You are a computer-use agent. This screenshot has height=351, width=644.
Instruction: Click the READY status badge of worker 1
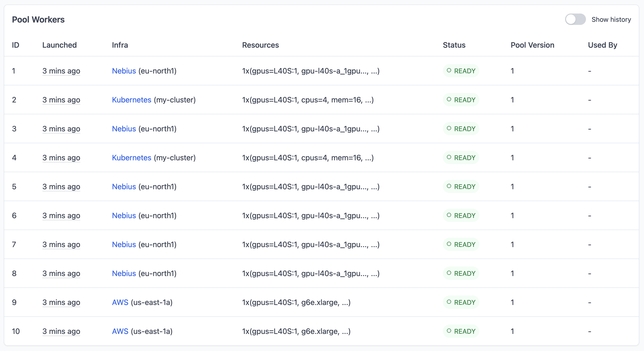(461, 71)
